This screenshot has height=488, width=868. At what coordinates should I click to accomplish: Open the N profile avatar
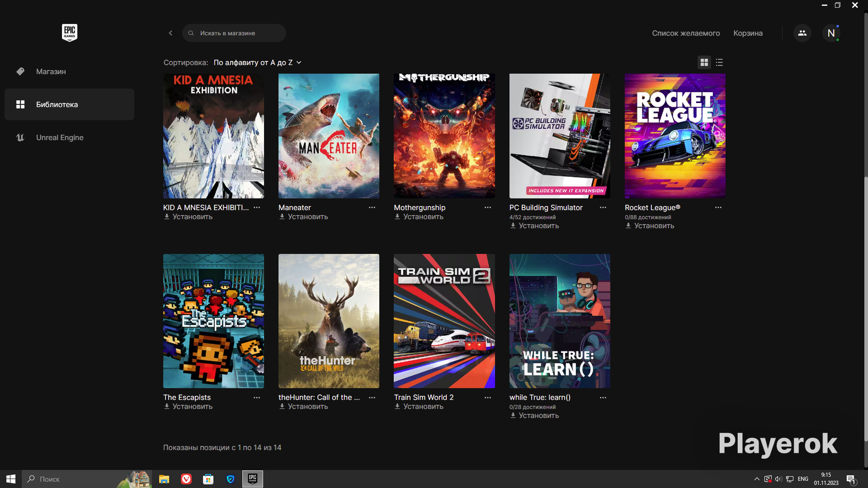(831, 33)
